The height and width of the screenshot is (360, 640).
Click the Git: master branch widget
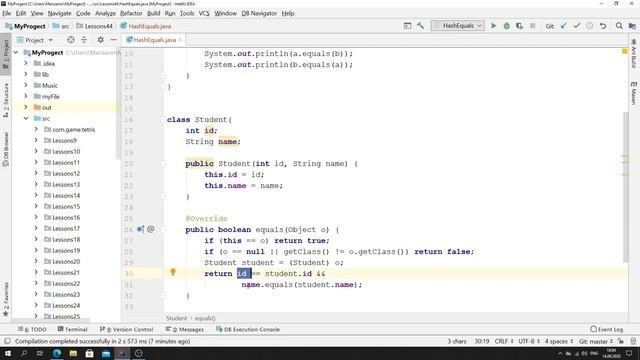(596, 341)
